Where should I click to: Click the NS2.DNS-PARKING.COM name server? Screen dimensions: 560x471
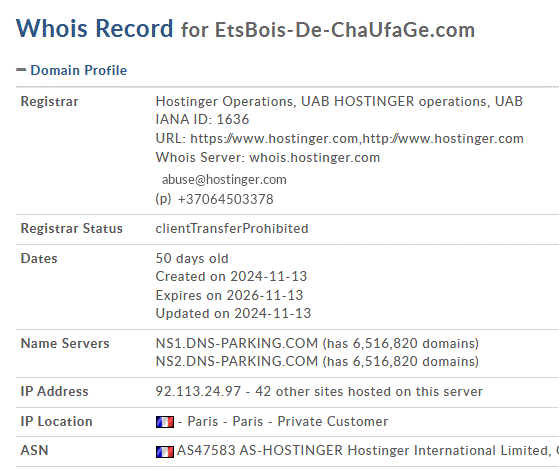coord(237,361)
